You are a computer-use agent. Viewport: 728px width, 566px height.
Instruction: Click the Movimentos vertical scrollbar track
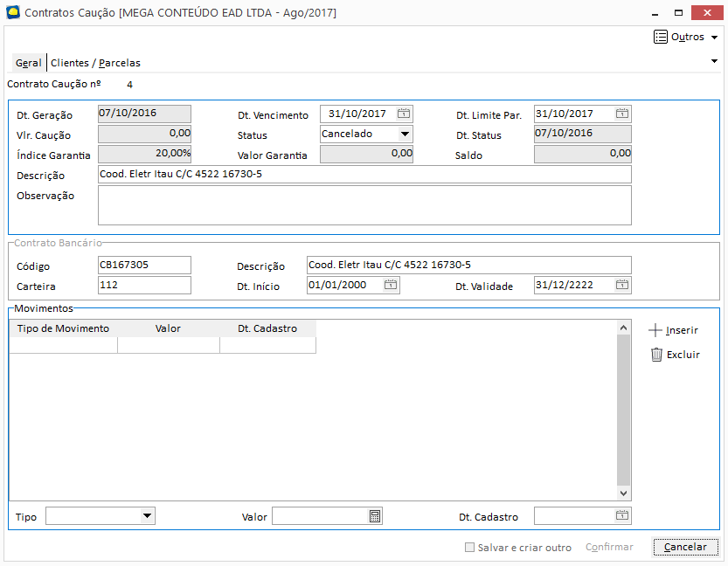coord(623,411)
